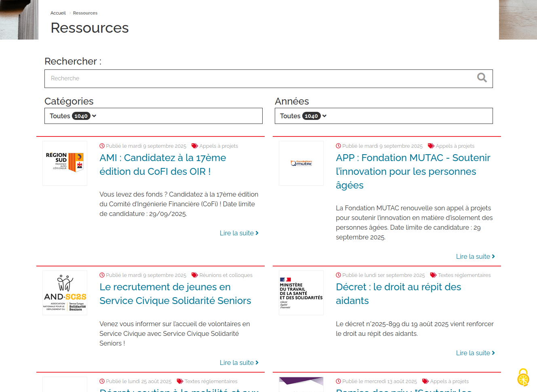Click the tag icon beside Réunions et colloques
The width and height of the screenshot is (537, 392).
pyautogui.click(x=194, y=275)
